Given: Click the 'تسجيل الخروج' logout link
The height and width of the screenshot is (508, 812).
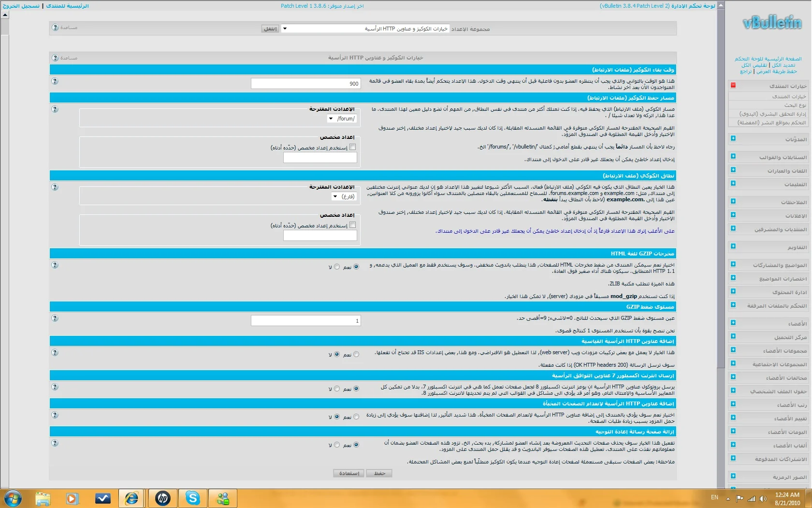Looking at the screenshot, I should [21, 6].
